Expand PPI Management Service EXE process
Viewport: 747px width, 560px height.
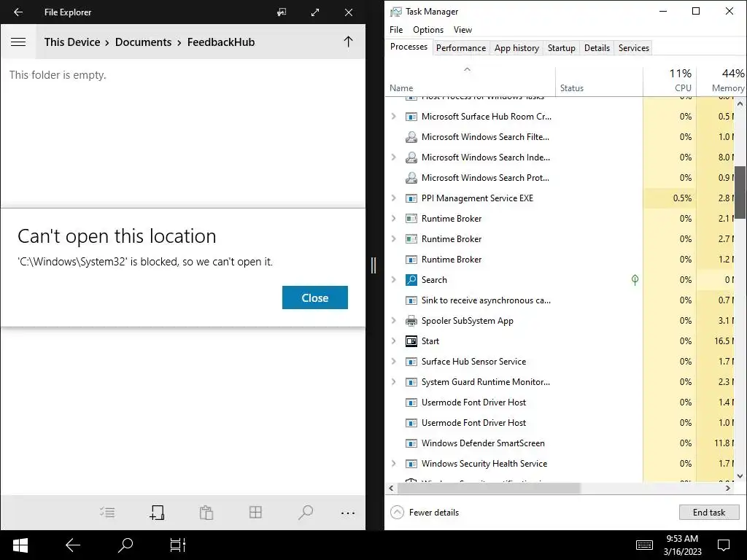(x=393, y=198)
